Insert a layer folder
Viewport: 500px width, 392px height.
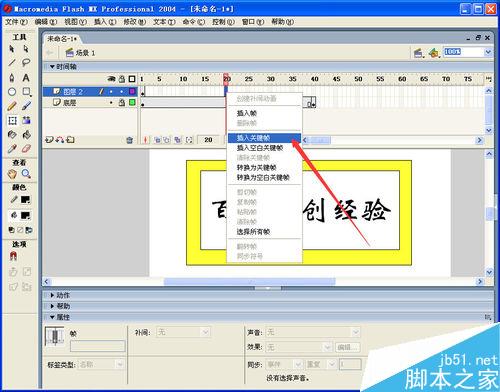click(70, 140)
